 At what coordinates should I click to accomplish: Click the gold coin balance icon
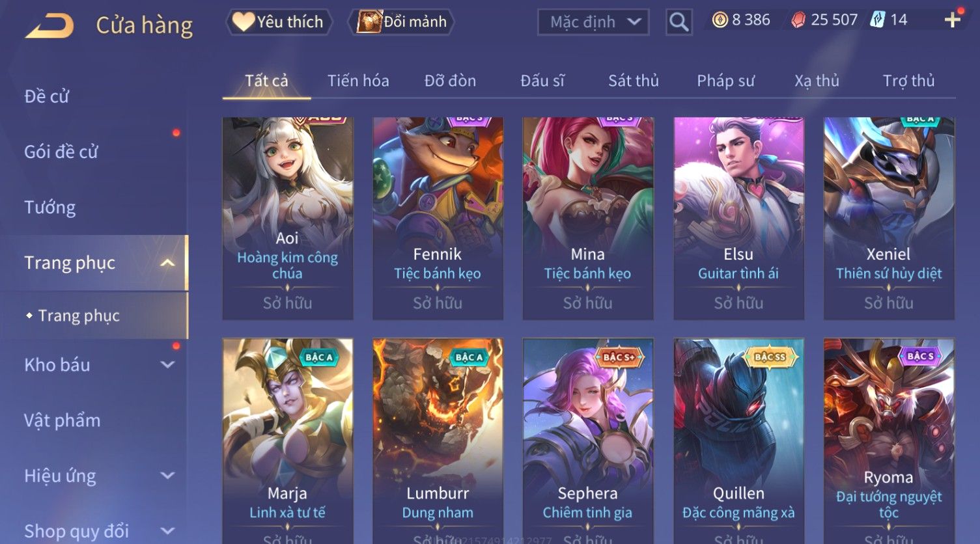(720, 20)
